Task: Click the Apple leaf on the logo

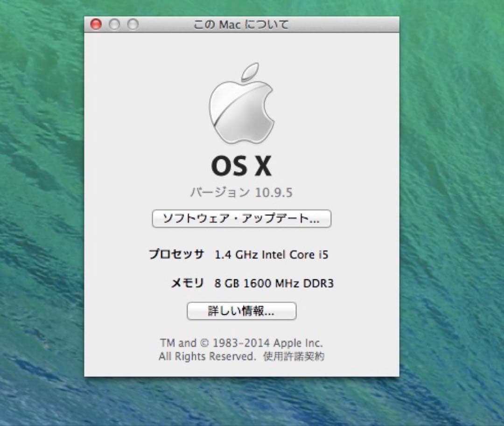Action: (x=250, y=71)
